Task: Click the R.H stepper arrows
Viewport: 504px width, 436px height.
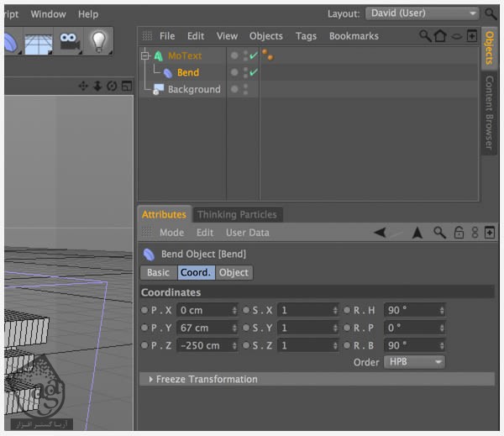Action: coord(442,310)
